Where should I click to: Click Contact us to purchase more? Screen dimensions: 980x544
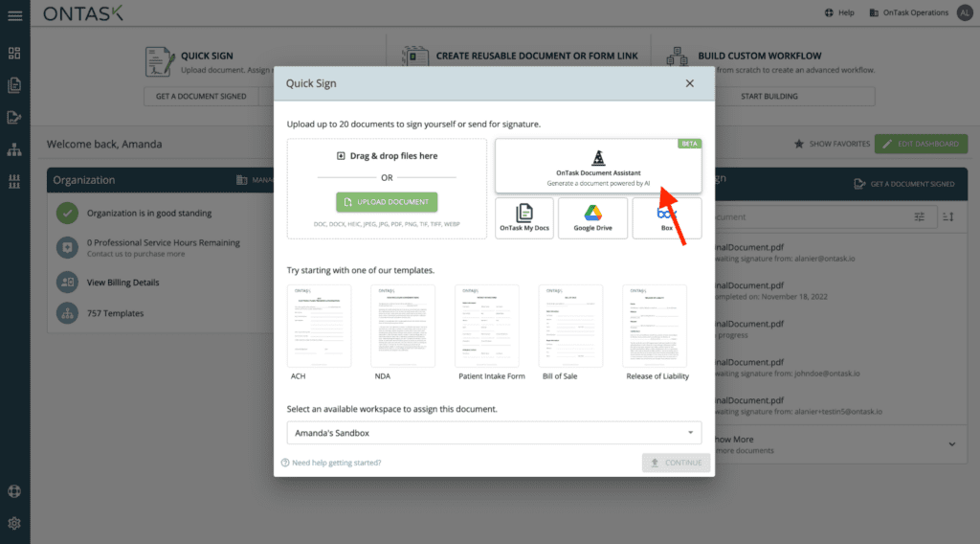(136, 254)
